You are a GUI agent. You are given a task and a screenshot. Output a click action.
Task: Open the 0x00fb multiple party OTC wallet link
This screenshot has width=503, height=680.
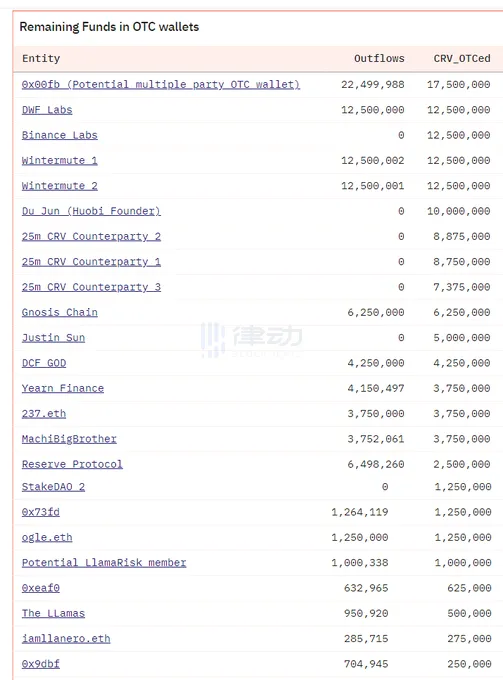point(161,85)
